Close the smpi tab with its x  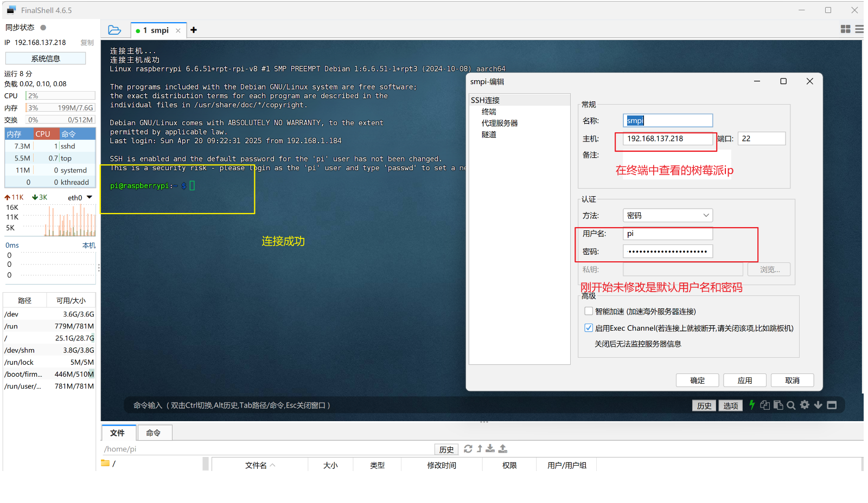click(x=178, y=31)
